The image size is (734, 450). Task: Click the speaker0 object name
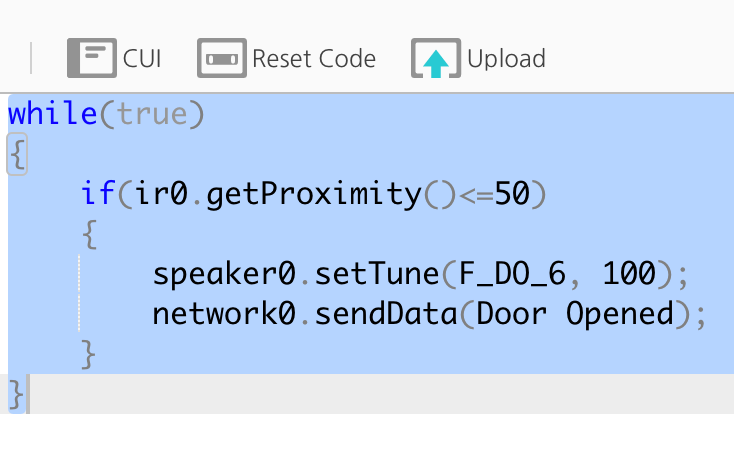coord(224,274)
